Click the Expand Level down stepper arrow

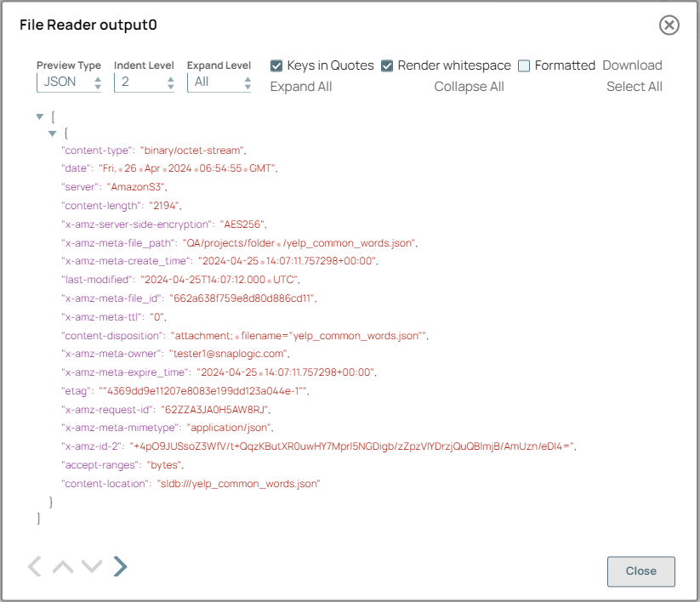[246, 86]
